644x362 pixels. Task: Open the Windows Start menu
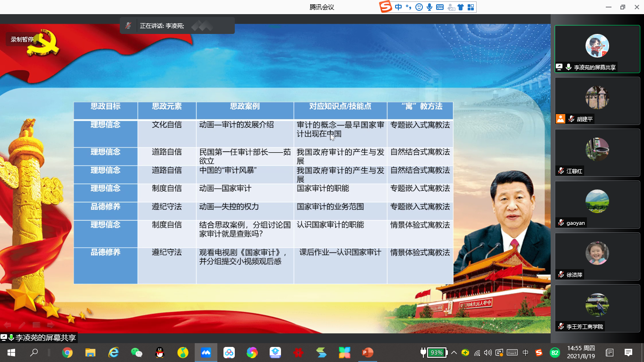(x=11, y=353)
